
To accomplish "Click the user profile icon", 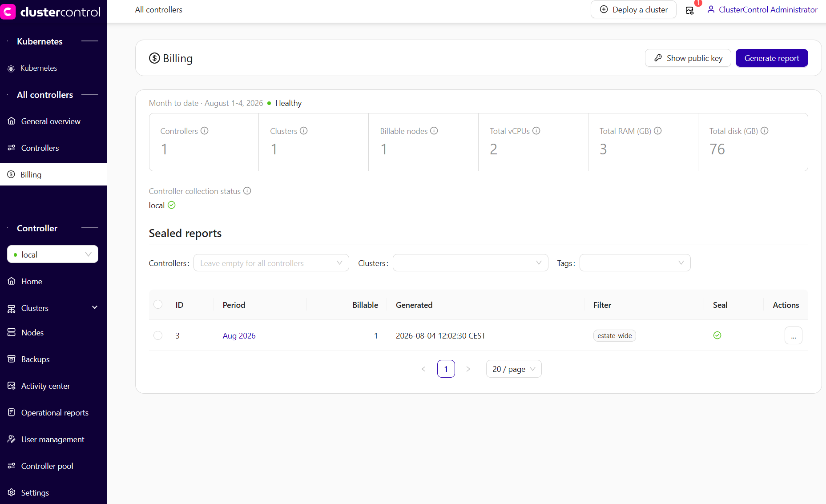I will (711, 9).
